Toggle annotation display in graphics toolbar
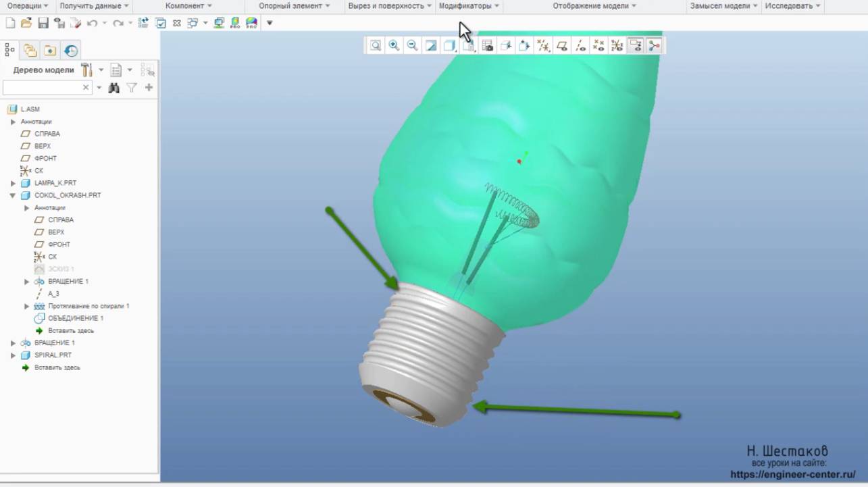The image size is (868, 487). point(635,46)
